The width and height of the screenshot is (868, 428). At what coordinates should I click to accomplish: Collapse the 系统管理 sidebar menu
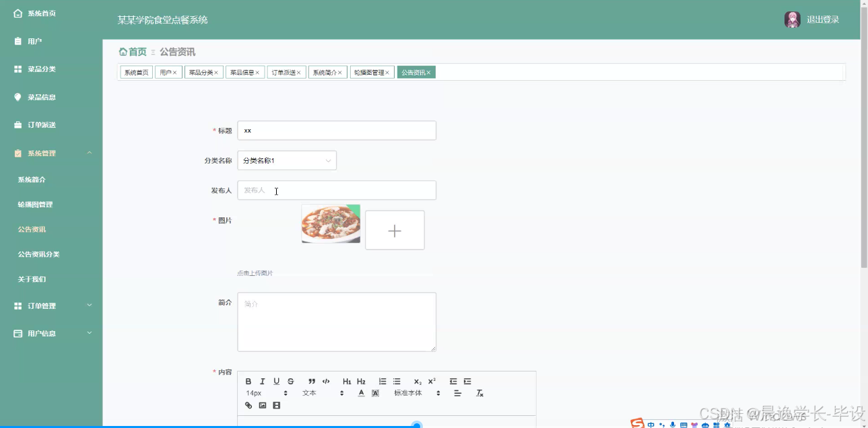(51, 153)
